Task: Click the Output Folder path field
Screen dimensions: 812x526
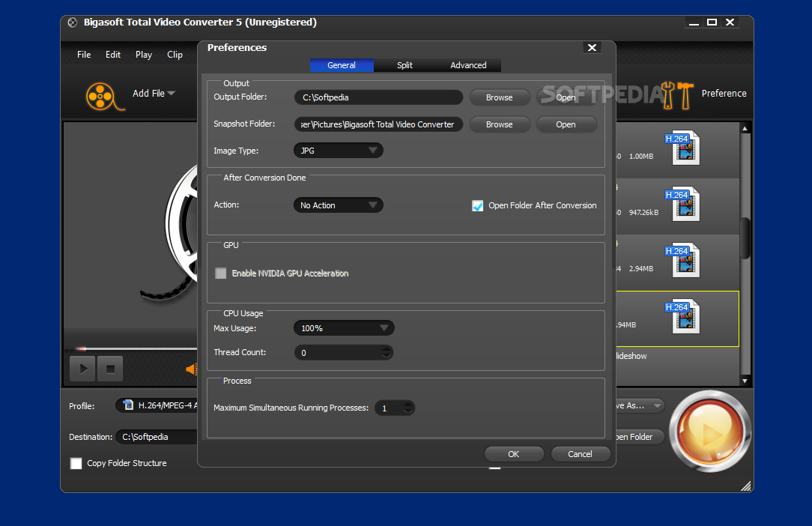Action: 378,97
